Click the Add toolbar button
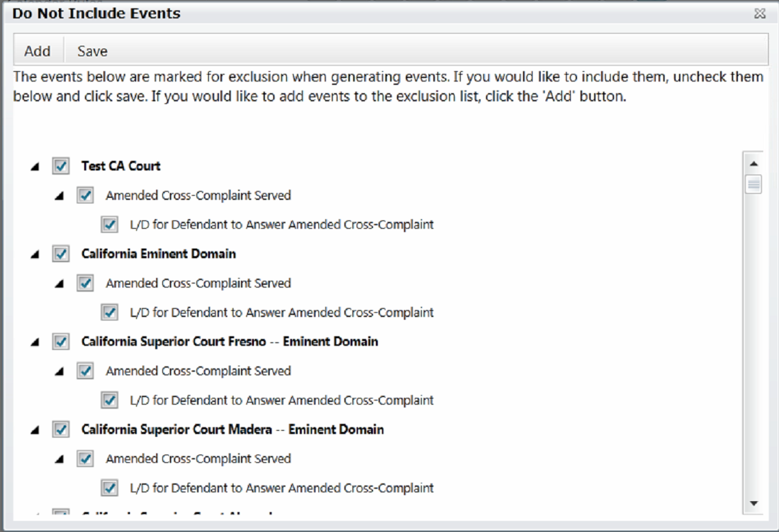The image size is (779, 532). pyautogui.click(x=38, y=51)
